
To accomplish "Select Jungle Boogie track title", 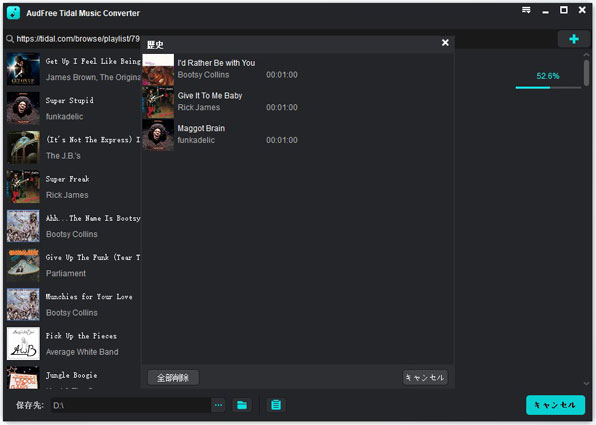I will pyautogui.click(x=71, y=375).
